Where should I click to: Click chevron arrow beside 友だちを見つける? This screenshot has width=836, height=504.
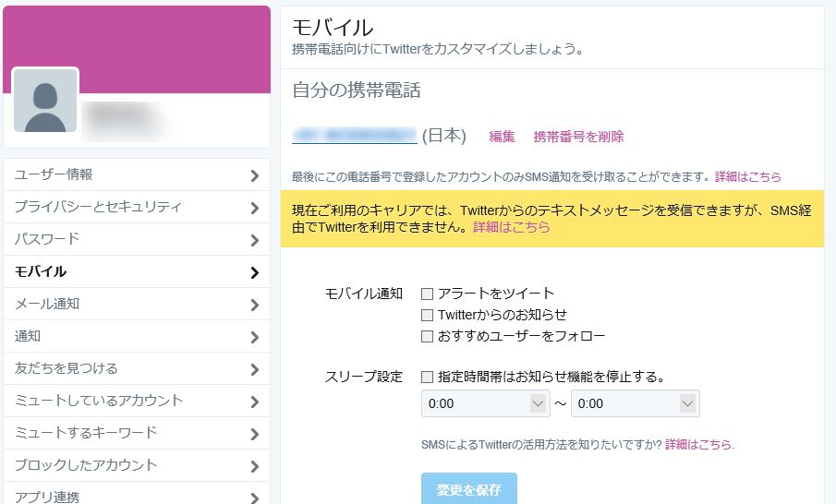point(254,369)
